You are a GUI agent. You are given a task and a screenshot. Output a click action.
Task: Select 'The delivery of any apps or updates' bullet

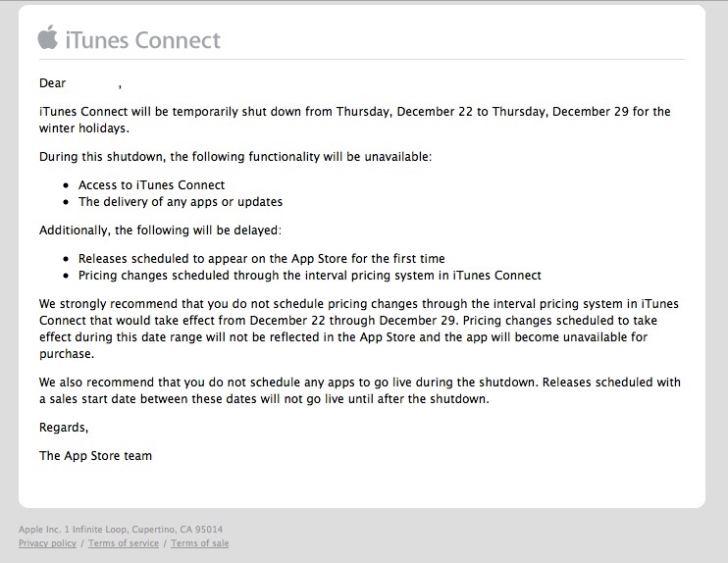pos(181,202)
